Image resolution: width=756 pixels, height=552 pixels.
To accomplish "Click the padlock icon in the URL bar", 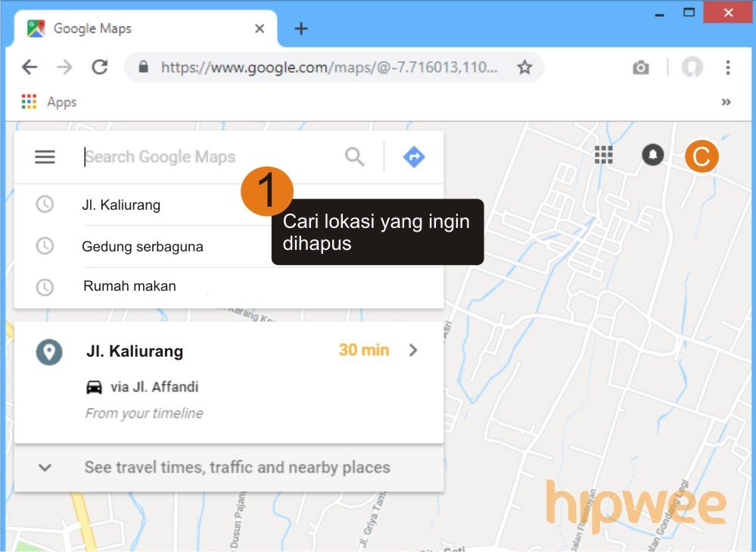I will 143,67.
